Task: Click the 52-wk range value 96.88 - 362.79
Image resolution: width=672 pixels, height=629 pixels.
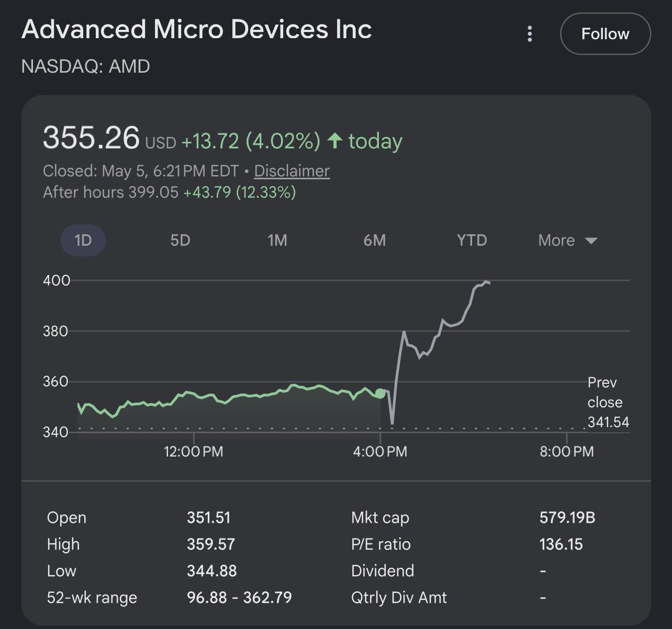Action: click(x=240, y=597)
